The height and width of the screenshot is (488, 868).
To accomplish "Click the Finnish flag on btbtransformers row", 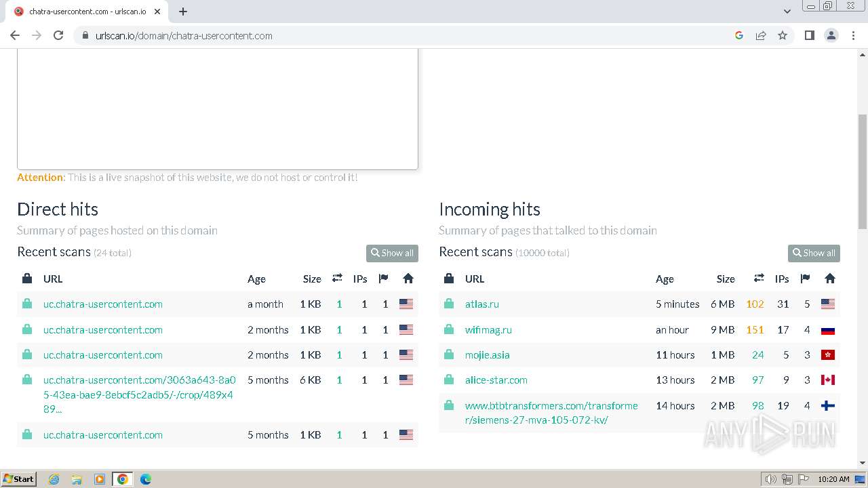I will [x=828, y=405].
